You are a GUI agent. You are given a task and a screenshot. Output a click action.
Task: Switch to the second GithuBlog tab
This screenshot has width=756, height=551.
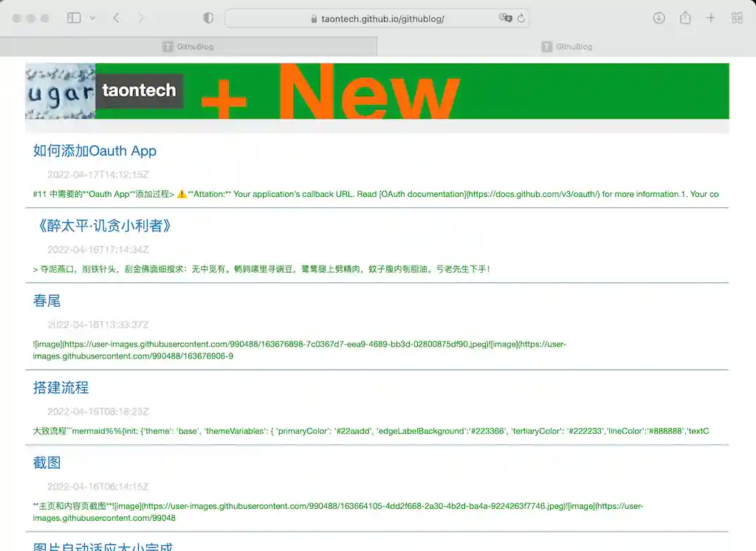click(x=566, y=46)
